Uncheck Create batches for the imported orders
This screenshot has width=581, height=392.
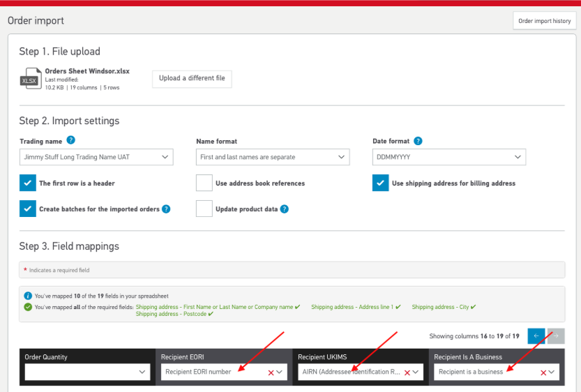(28, 209)
